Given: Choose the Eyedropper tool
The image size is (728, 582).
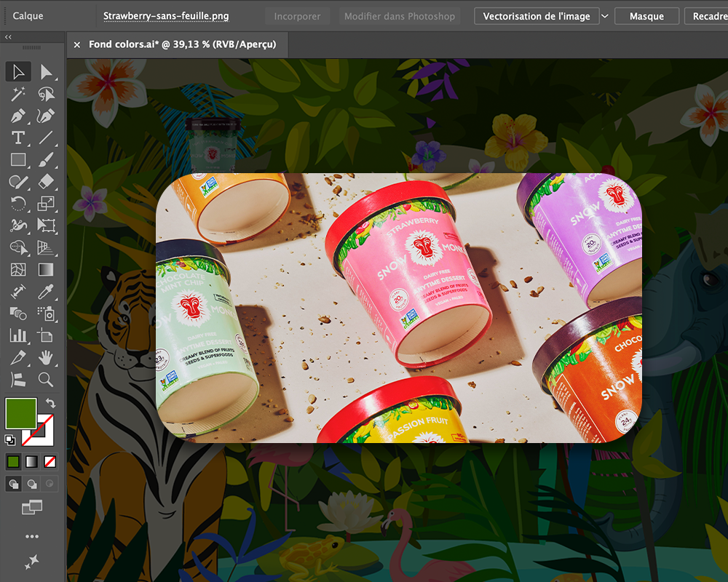Looking at the screenshot, I should click(46, 292).
